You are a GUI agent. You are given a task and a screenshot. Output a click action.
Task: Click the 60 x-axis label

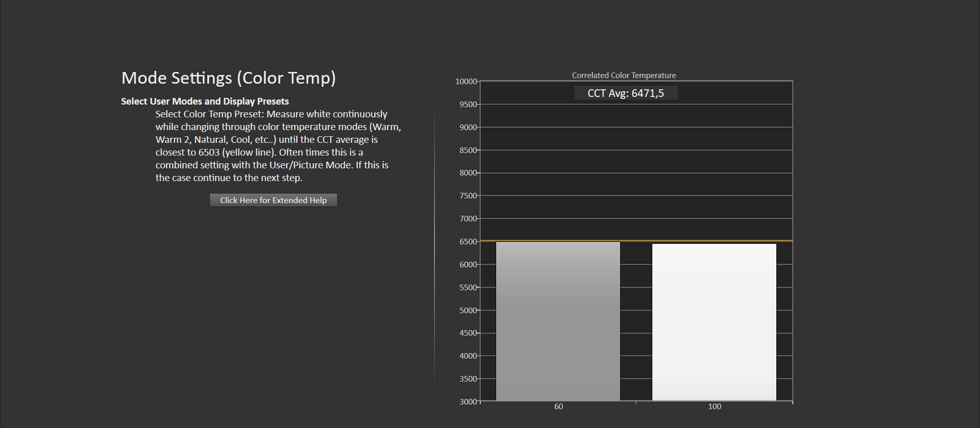(558, 407)
